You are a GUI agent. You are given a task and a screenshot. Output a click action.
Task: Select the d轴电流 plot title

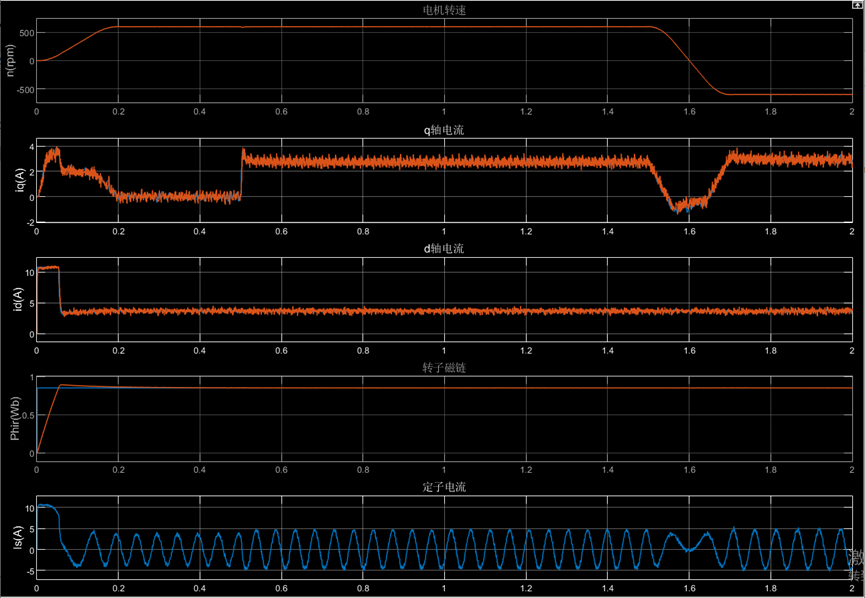(x=444, y=249)
